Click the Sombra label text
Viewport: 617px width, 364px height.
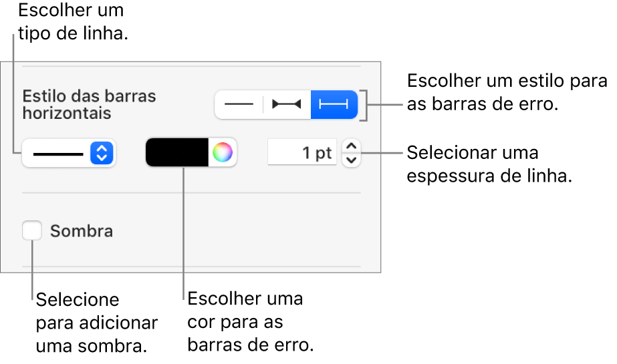pyautogui.click(x=82, y=232)
